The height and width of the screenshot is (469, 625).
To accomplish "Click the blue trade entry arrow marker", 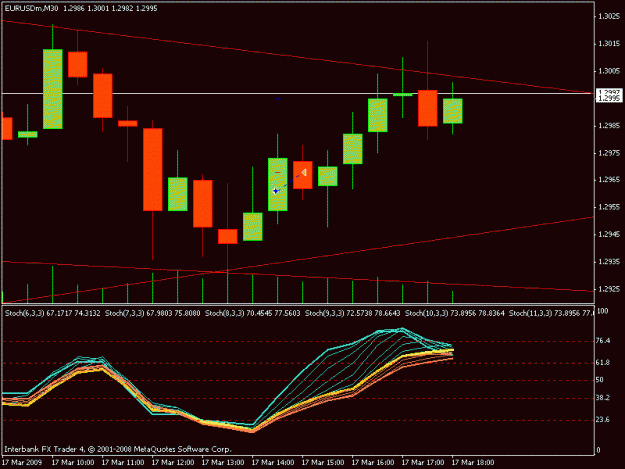I will tap(276, 192).
